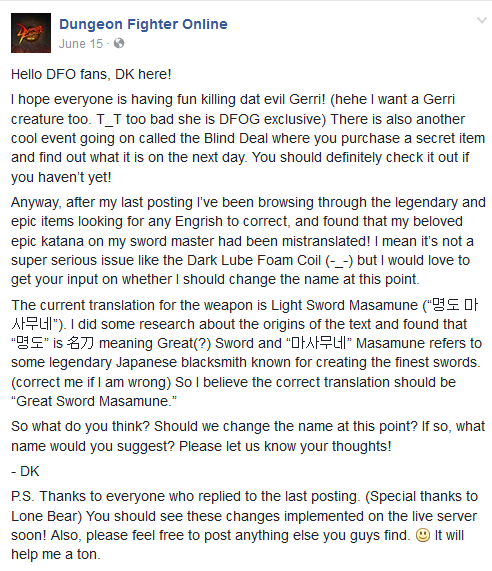Open the June 15 post timestamp
Viewport: 492px width, 571px height.
point(81,44)
